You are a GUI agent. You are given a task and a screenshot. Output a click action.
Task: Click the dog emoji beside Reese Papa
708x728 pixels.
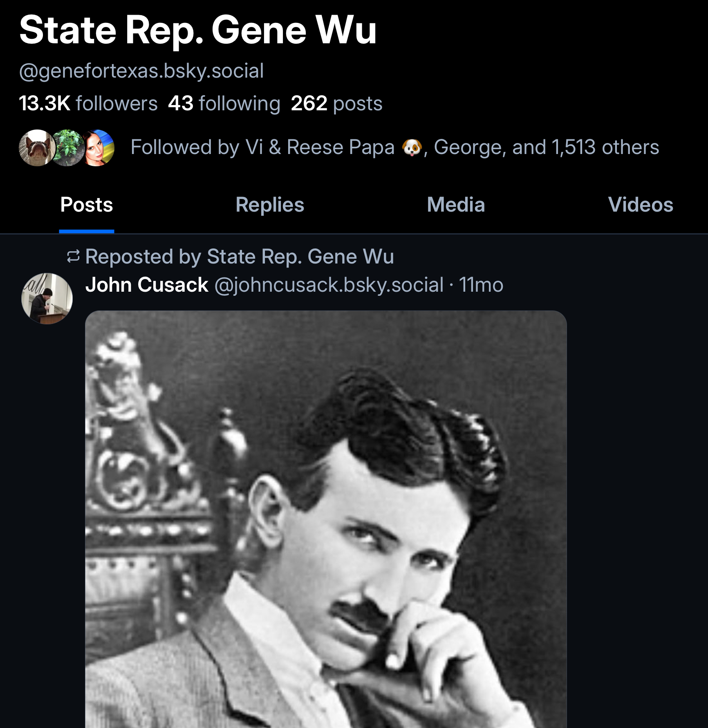pyautogui.click(x=411, y=147)
